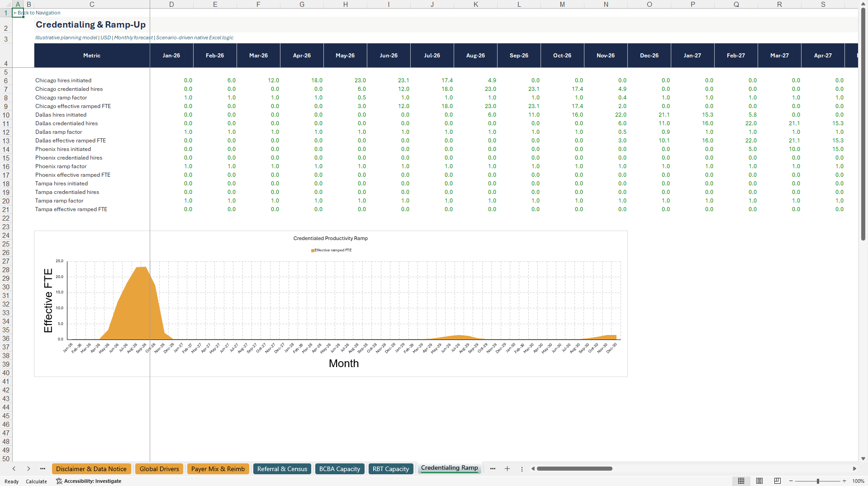This screenshot has width=868, height=486.
Task: Select the Phoenix hires initiated label
Action: click(x=63, y=149)
